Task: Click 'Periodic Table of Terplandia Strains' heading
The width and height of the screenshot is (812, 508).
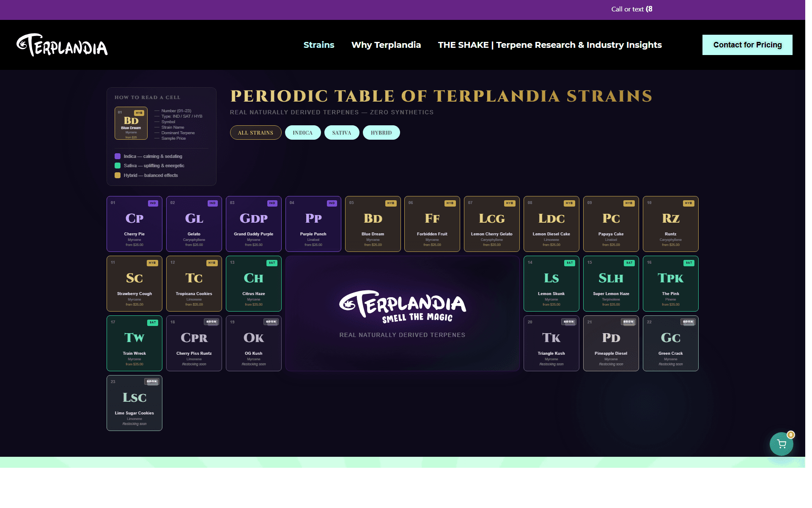Action: pos(441,96)
